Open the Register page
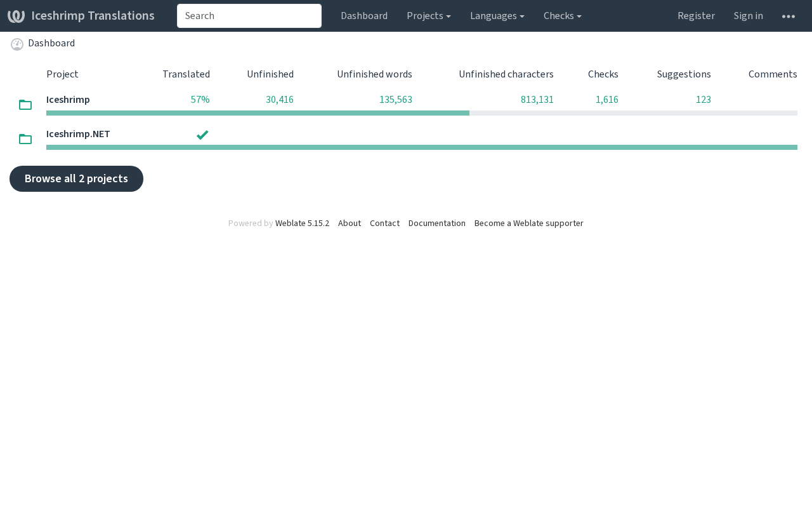The image size is (812, 508). [x=696, y=16]
